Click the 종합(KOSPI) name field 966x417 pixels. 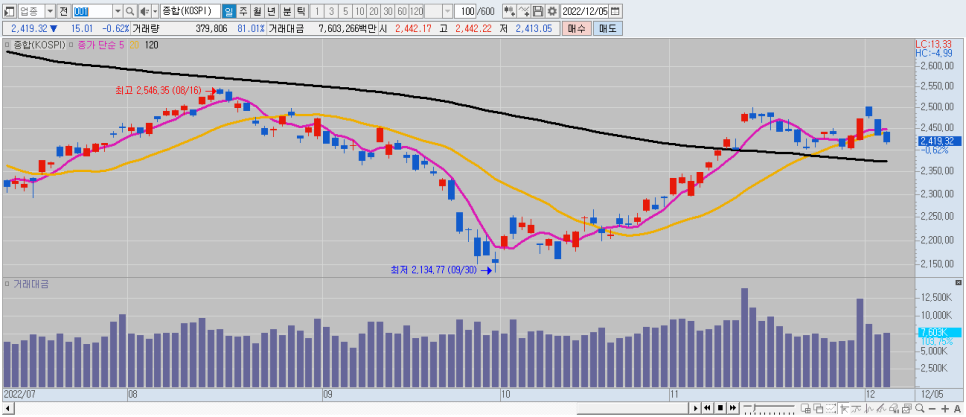point(190,11)
